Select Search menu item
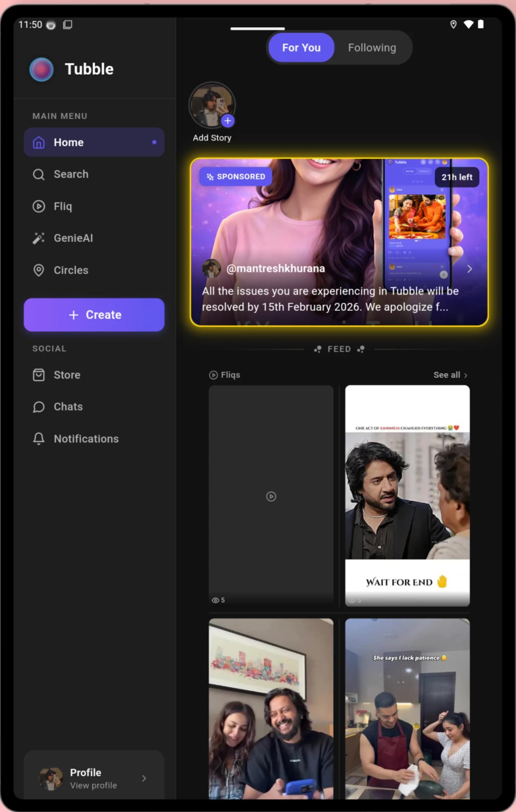516x812 pixels. pyautogui.click(x=94, y=174)
